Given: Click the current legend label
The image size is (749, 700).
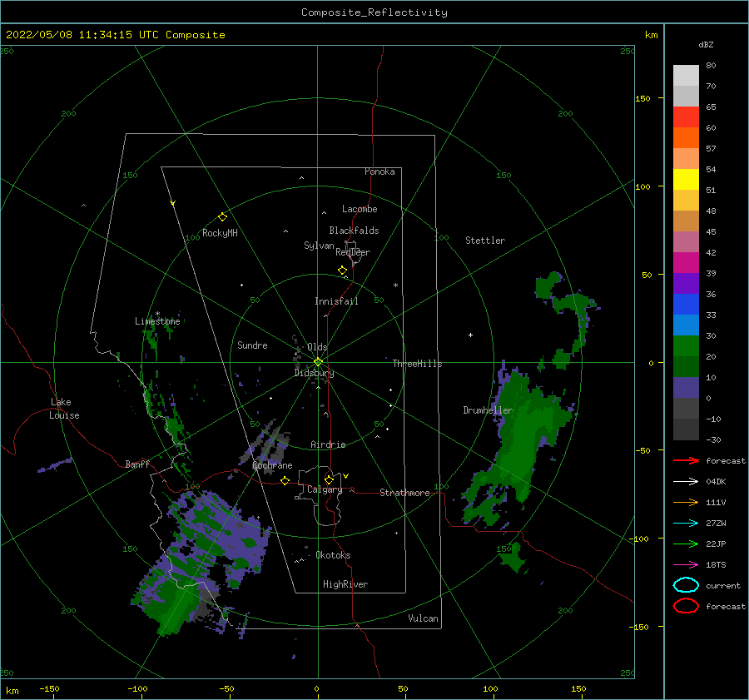Looking at the screenshot, I should point(722,585).
